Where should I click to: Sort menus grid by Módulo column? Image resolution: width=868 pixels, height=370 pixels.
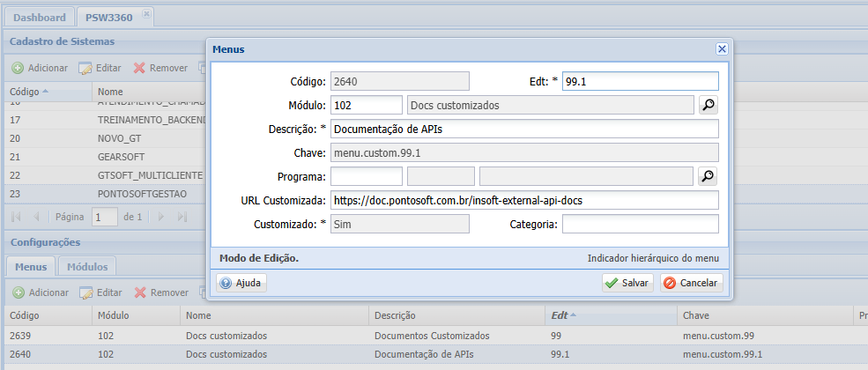pos(137,315)
